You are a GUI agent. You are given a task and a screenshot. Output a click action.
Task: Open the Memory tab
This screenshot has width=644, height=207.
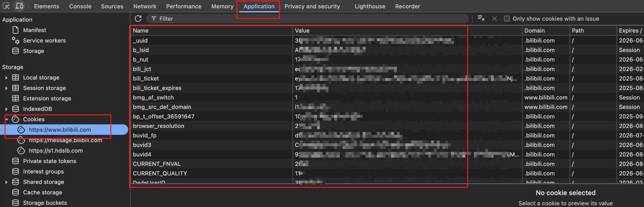pyautogui.click(x=222, y=6)
